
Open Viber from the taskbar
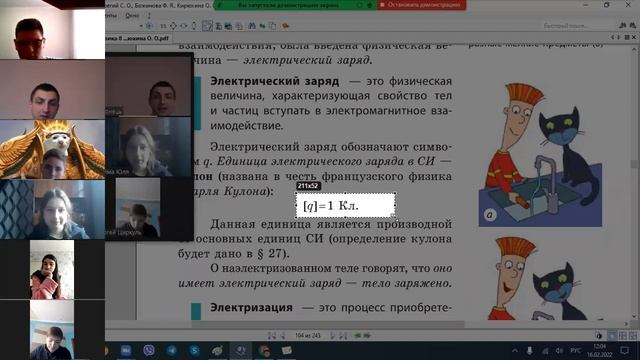[149, 350]
